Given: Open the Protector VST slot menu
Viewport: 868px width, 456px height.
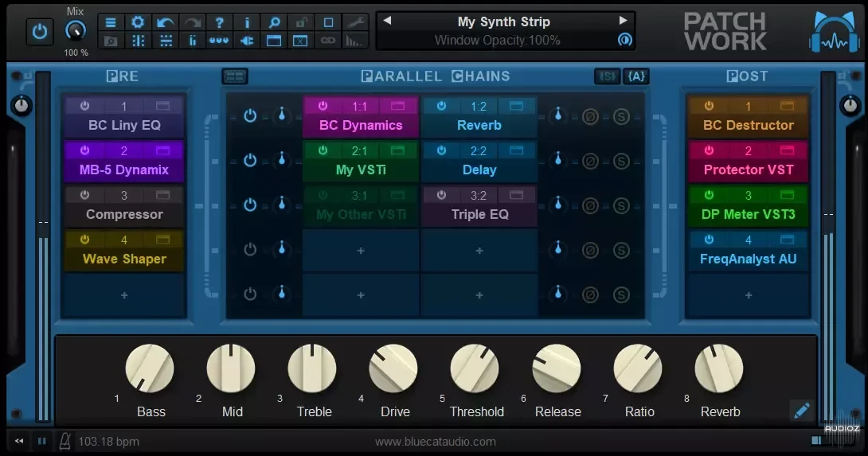Looking at the screenshot, I should tap(749, 170).
